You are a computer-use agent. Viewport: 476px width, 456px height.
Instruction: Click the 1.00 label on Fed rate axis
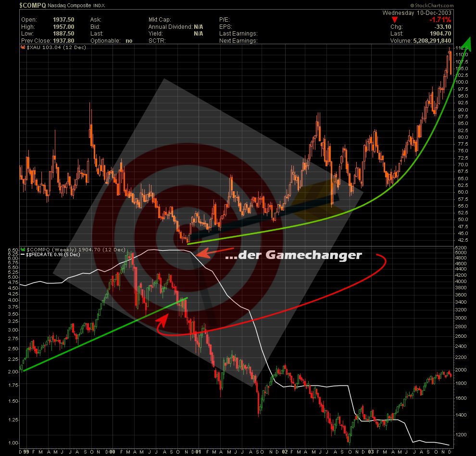[x=13, y=443]
